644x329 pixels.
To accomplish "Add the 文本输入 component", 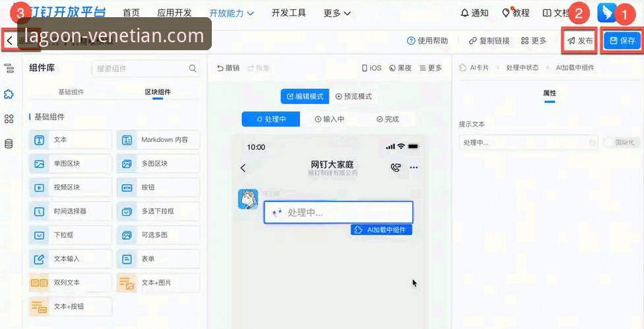I will (70, 259).
